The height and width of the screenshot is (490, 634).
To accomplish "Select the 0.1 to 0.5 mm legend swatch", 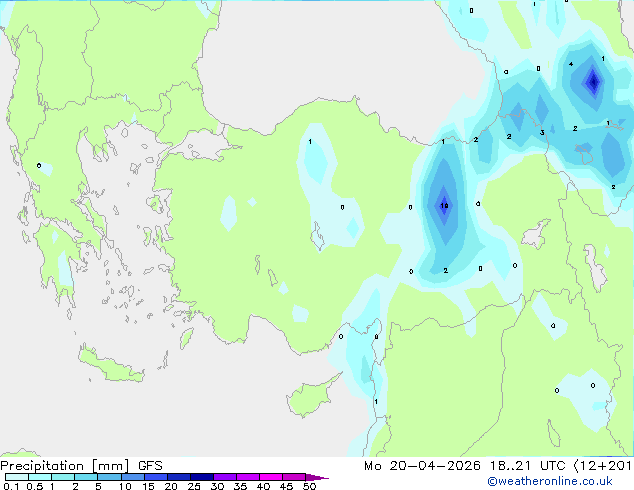I will tap(17, 477).
